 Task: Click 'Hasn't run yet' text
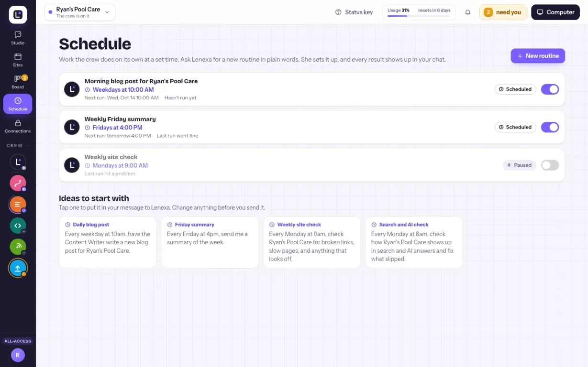point(180,98)
